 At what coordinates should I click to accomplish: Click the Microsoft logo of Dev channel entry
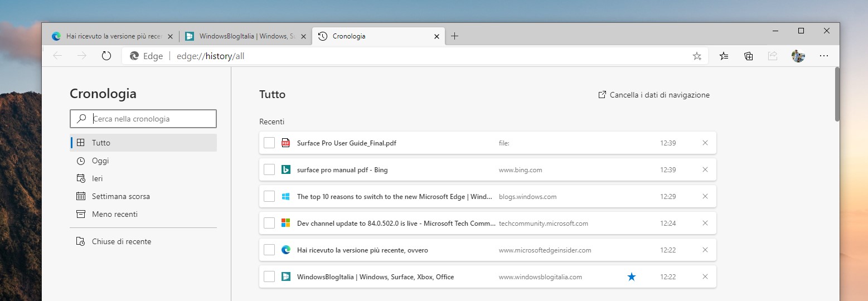(286, 223)
